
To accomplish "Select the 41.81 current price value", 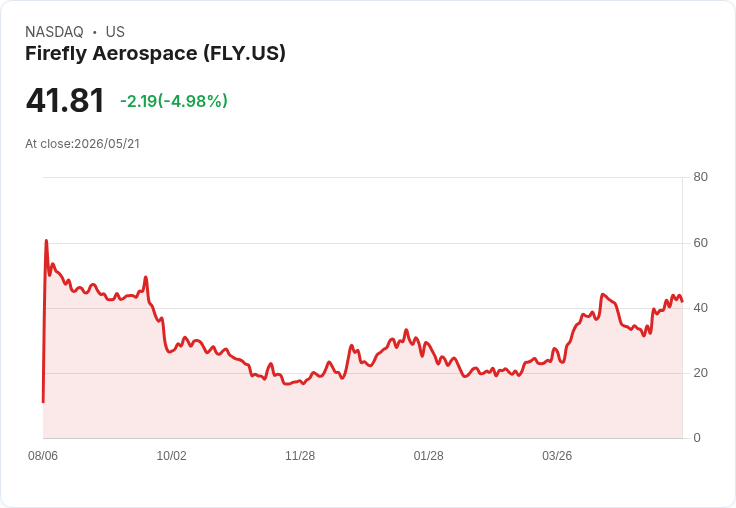I will coord(65,100).
